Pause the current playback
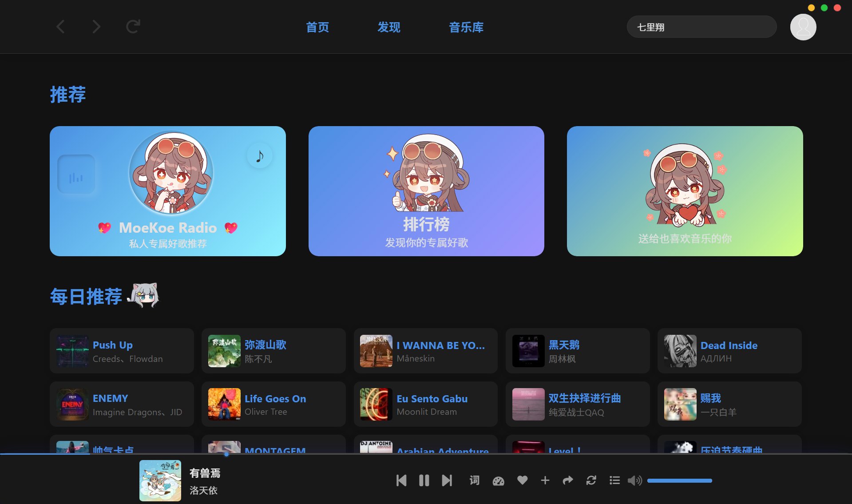The height and width of the screenshot is (504, 852). (x=424, y=480)
